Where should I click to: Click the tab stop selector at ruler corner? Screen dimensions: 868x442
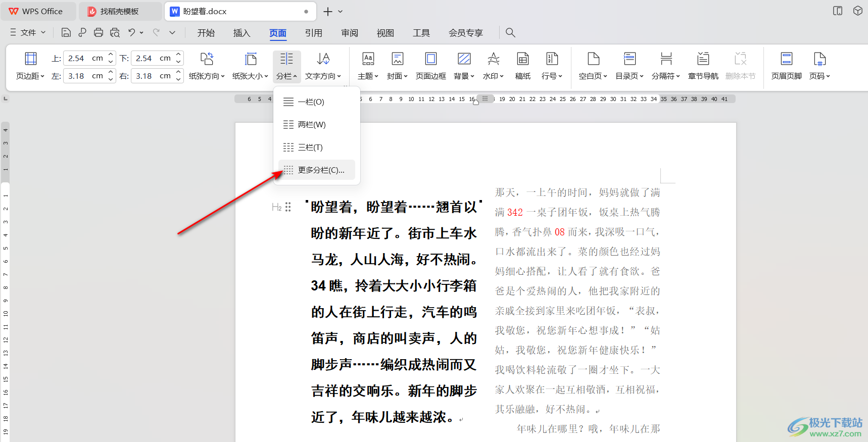(x=6, y=99)
